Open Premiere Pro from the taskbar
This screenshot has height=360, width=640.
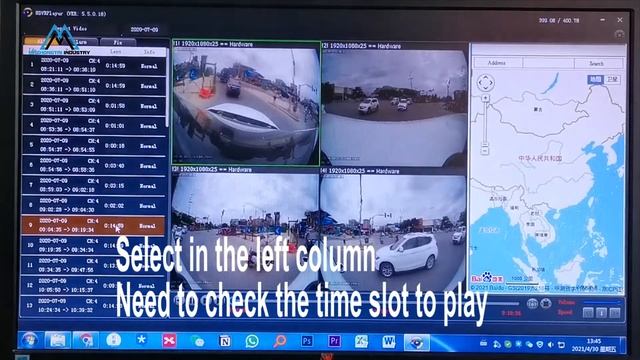click(334, 341)
